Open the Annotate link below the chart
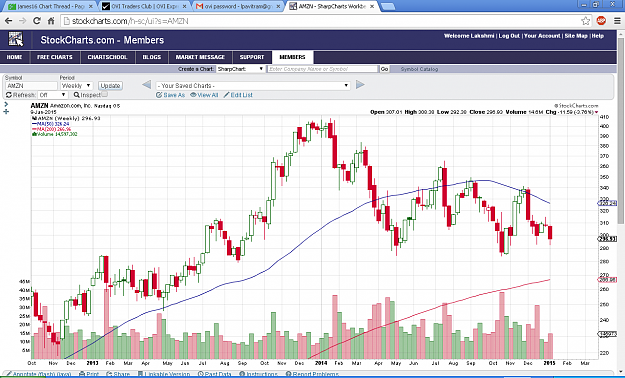Viewport: 625px width, 378px height. click(39, 374)
